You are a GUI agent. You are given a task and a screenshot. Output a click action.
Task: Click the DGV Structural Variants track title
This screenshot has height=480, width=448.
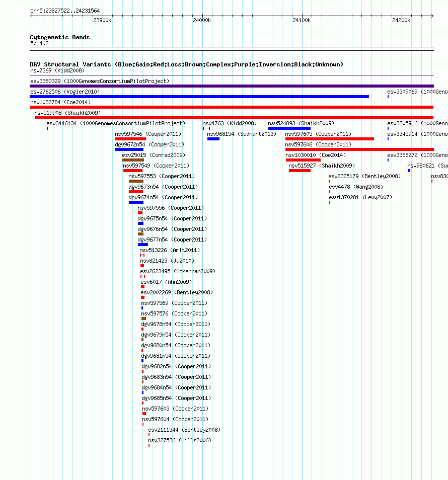point(186,64)
